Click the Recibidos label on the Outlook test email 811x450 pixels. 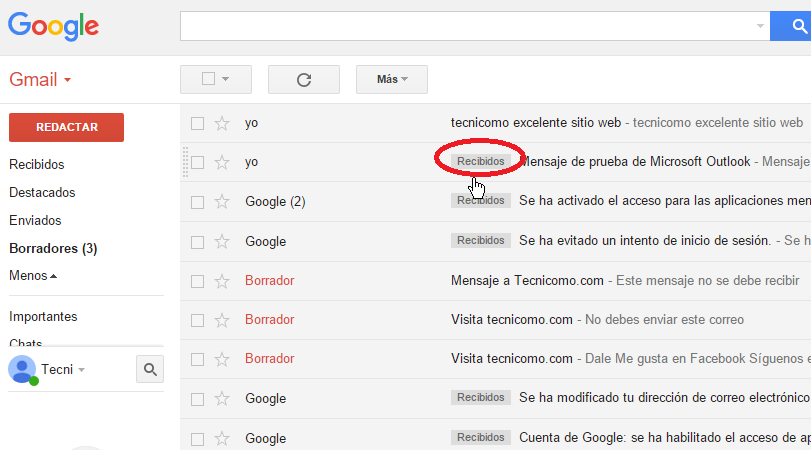click(x=480, y=161)
